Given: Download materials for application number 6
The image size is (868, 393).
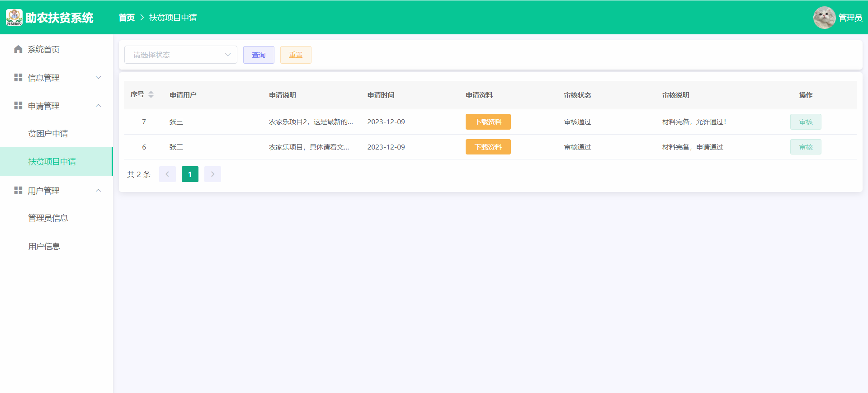Looking at the screenshot, I should (x=488, y=147).
